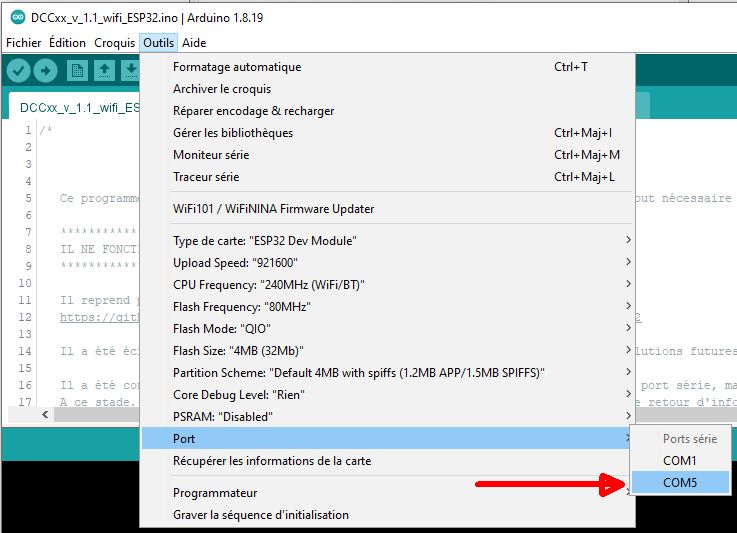Click the Arduino logo in title bar
This screenshot has width=737, height=533.
point(18,17)
